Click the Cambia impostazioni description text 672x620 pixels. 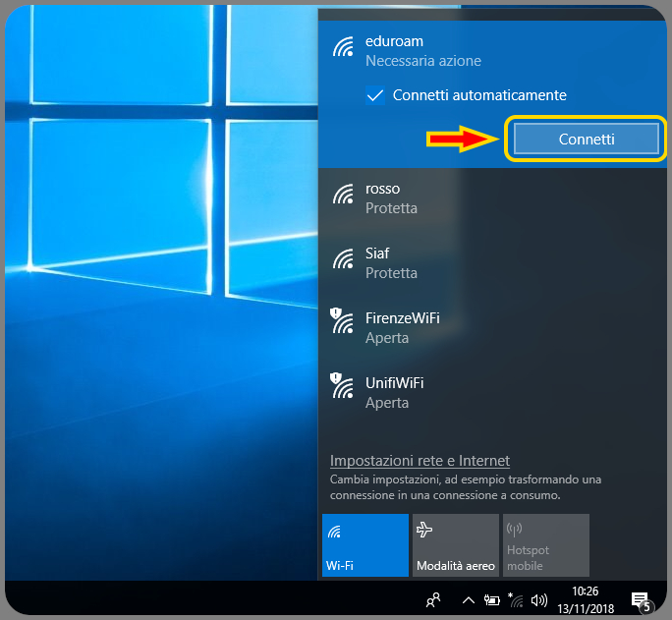click(x=466, y=487)
